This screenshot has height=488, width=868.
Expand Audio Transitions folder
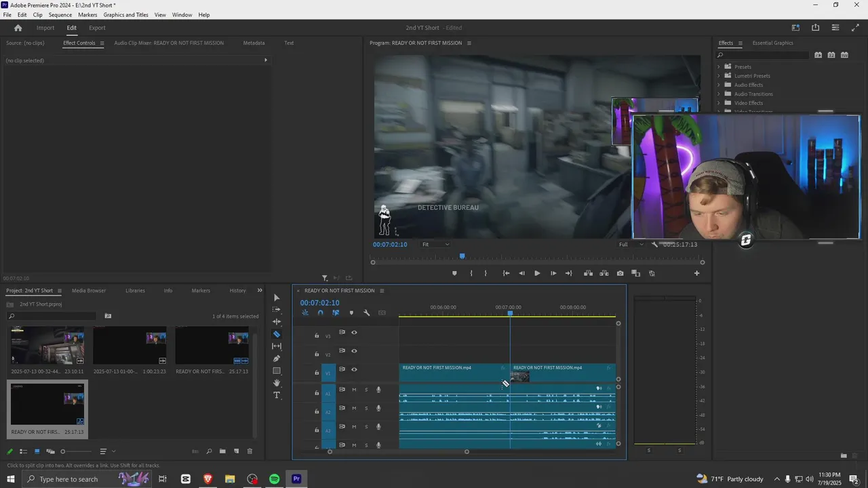719,94
